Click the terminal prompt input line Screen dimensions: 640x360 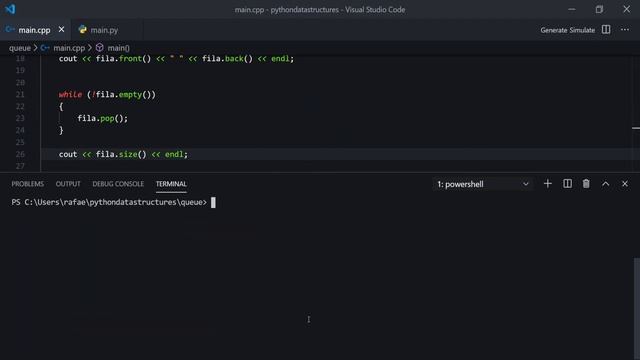113,202
